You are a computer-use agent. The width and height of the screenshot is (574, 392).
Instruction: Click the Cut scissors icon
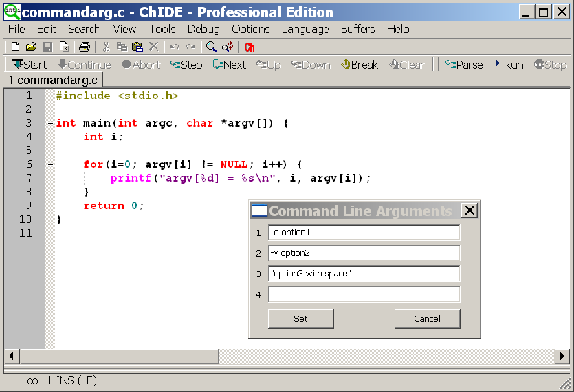(x=106, y=47)
